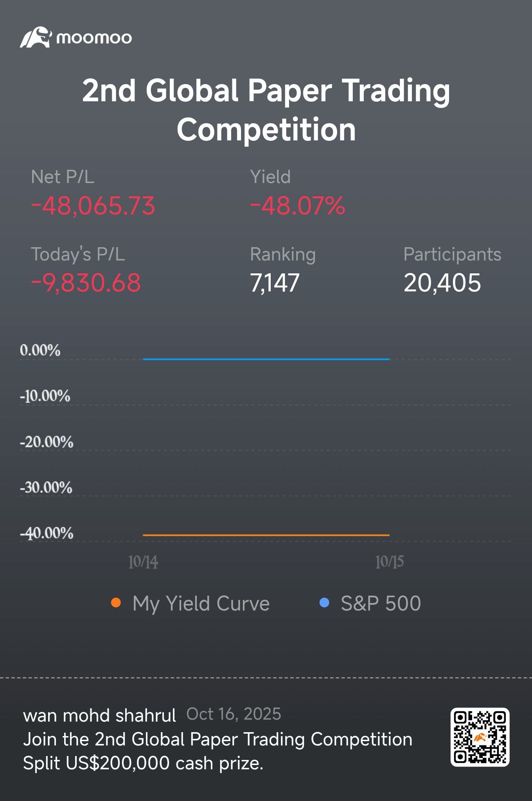Tap the blue S&P 500 legend dot

pos(324,603)
